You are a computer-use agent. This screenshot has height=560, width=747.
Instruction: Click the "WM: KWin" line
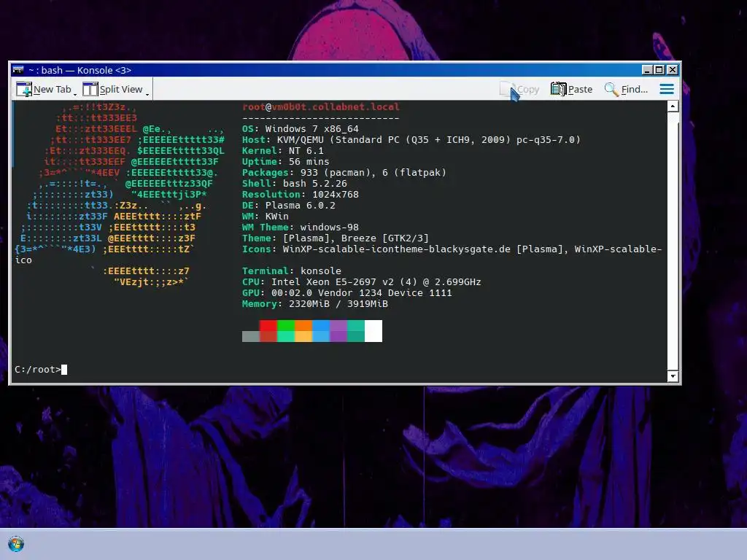[x=266, y=216]
